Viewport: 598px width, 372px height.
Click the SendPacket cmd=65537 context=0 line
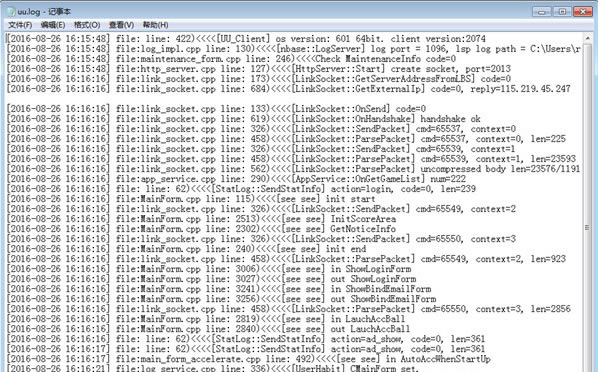click(x=261, y=129)
